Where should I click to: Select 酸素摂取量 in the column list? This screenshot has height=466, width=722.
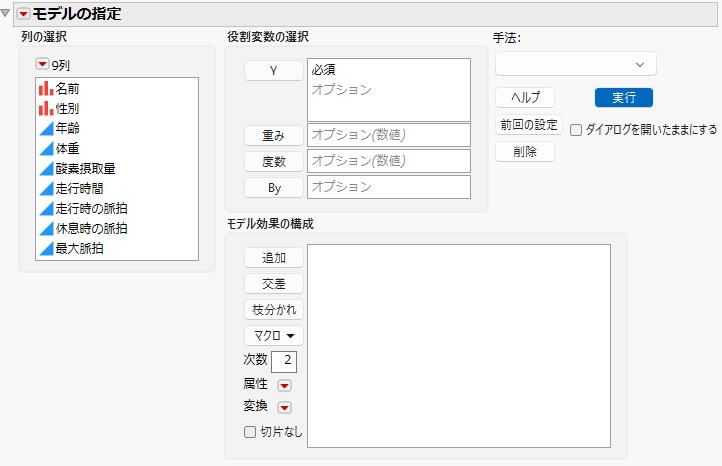[85, 169]
